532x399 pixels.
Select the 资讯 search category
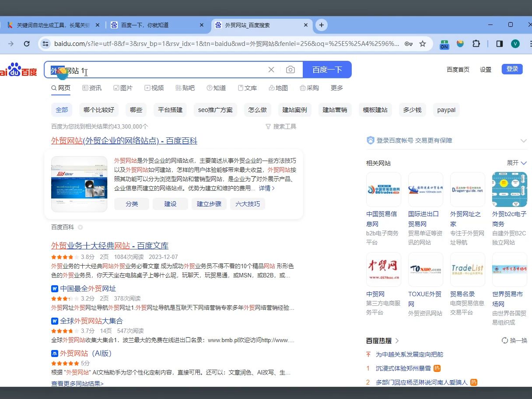point(92,88)
